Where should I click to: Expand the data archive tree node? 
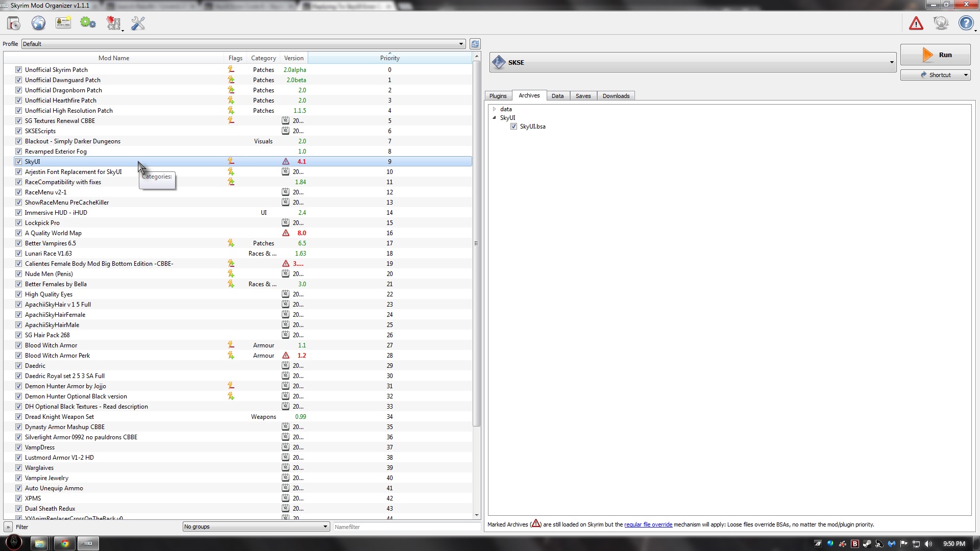click(x=494, y=109)
